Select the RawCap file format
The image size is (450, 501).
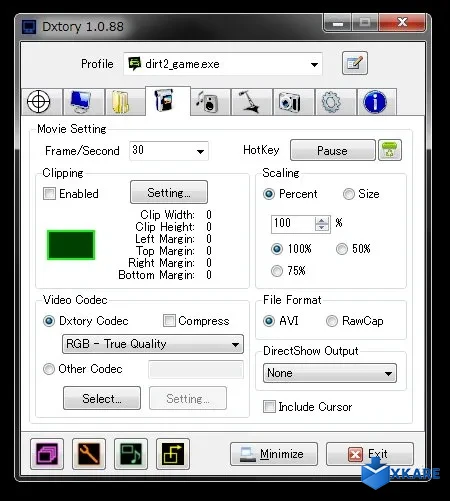[332, 321]
